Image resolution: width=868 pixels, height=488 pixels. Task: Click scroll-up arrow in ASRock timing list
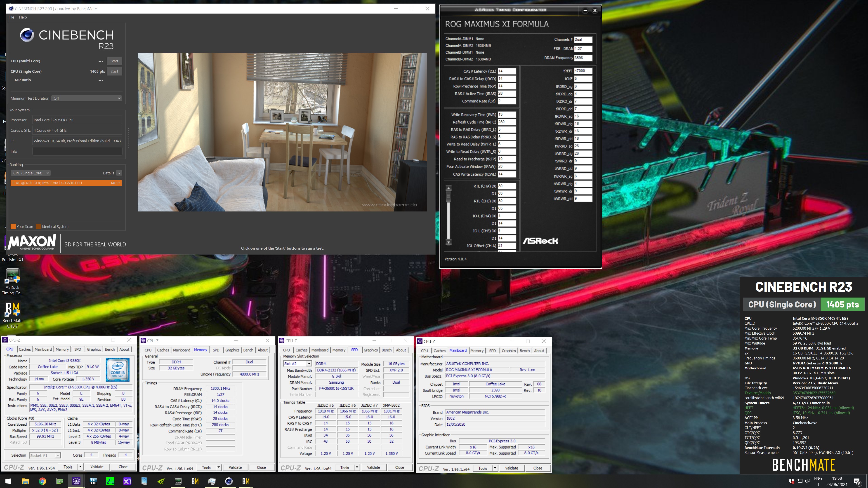pyautogui.click(x=448, y=188)
